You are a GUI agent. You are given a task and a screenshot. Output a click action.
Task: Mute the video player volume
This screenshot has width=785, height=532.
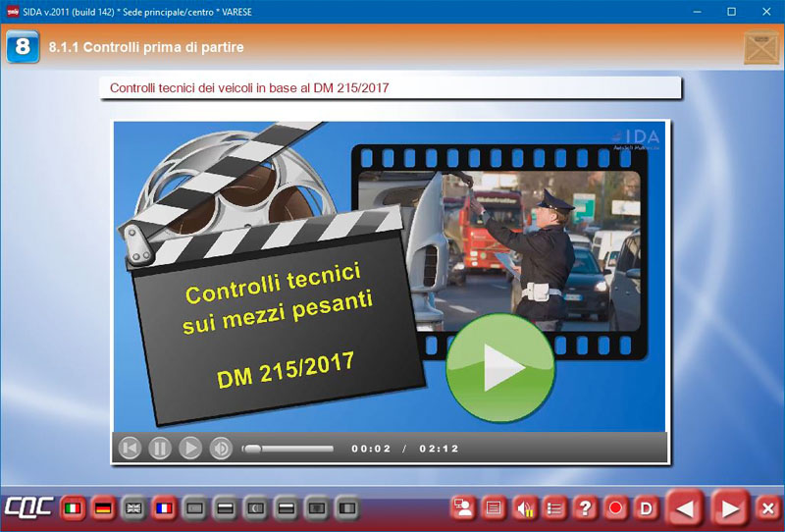221,449
